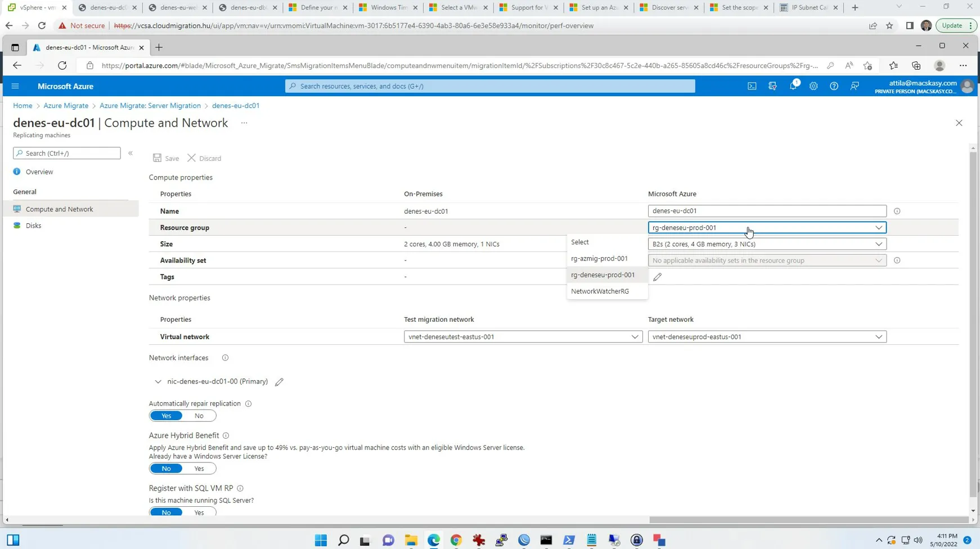
Task: Click Azure global search box
Action: 490,86
